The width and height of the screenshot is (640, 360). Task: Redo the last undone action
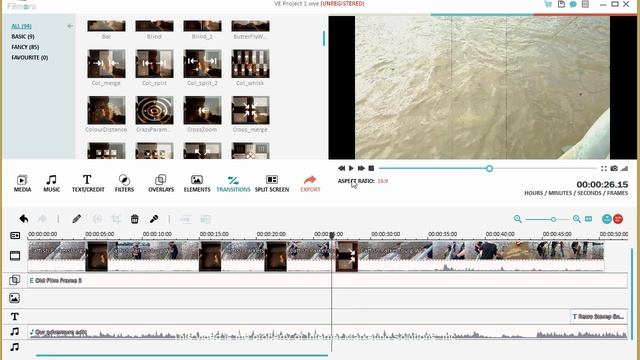pos(42,219)
